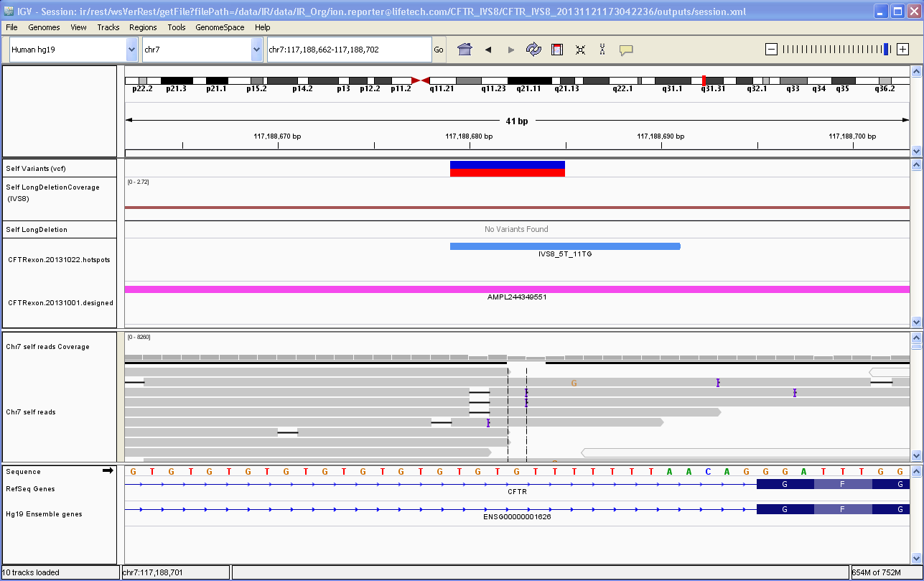Refresh the view with the reload icon
Viewport: 924px width, 581px height.
click(x=533, y=50)
